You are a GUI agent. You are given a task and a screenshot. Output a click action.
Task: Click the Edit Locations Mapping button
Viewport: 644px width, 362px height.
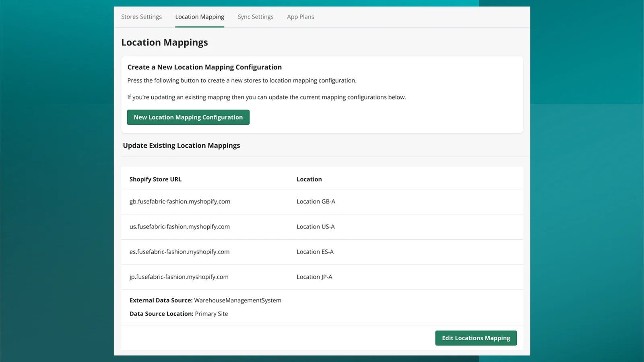pos(476,338)
